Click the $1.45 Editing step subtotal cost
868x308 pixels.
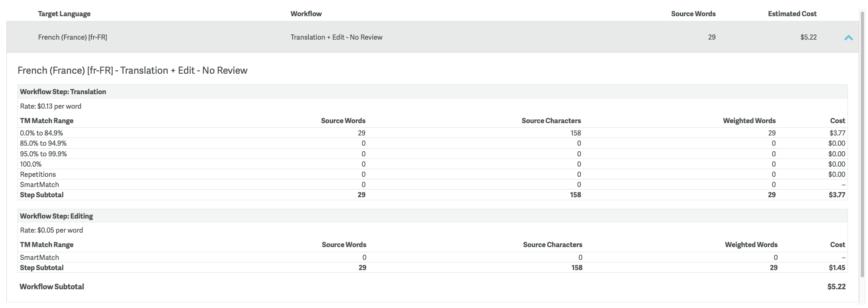pyautogui.click(x=837, y=268)
